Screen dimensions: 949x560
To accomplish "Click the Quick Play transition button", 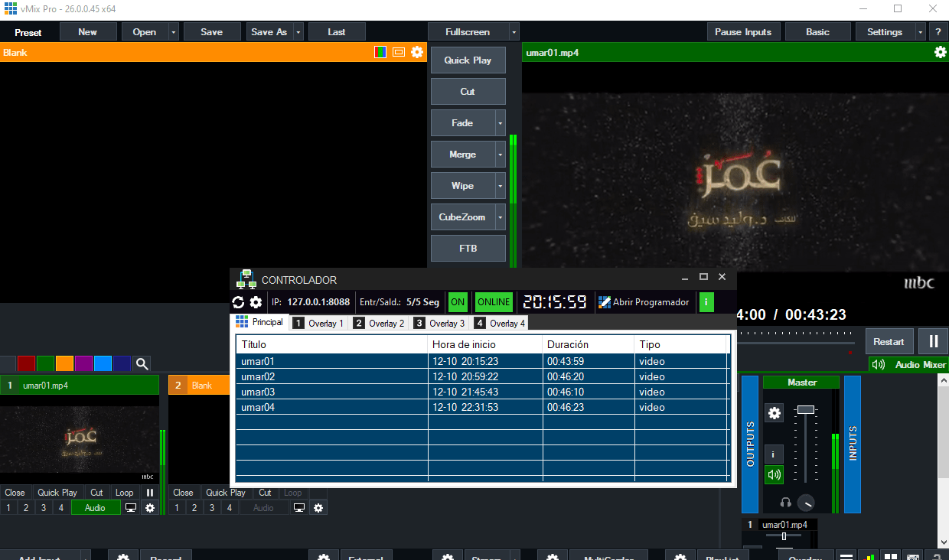I will (x=468, y=60).
